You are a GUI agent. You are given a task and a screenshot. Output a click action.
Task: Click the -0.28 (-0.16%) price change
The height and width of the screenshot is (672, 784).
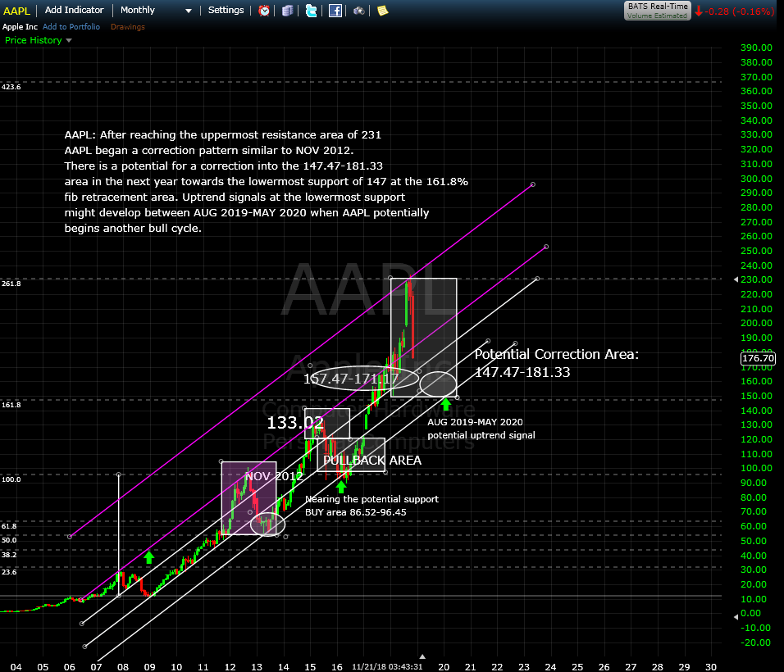click(x=740, y=11)
